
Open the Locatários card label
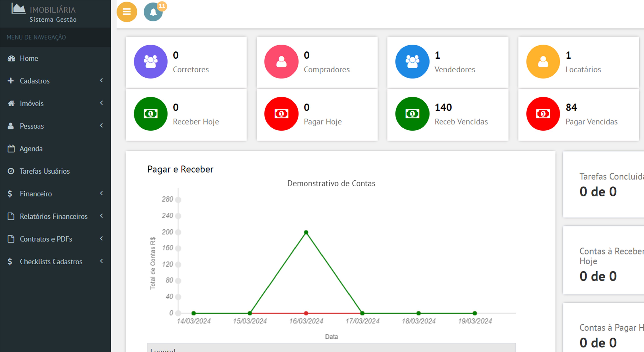(583, 70)
